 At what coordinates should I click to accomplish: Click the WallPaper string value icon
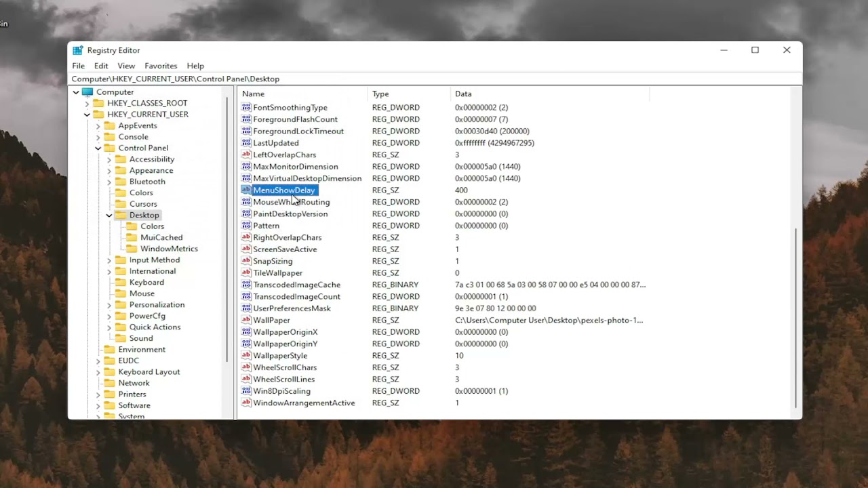pyautogui.click(x=247, y=320)
